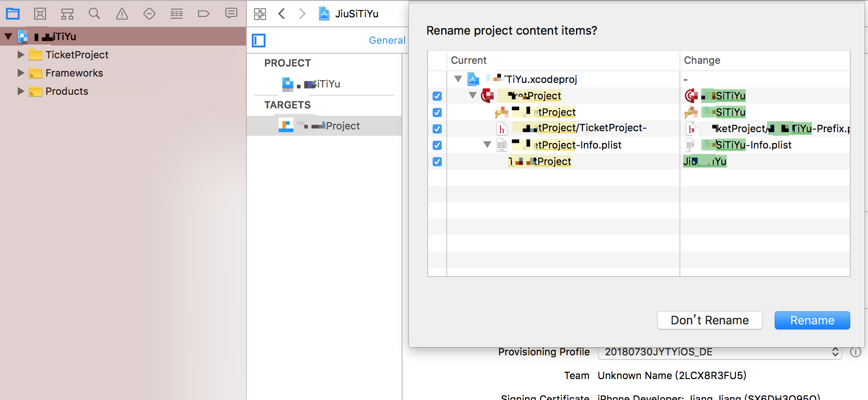Click the target app icon under TARGETS

point(286,125)
